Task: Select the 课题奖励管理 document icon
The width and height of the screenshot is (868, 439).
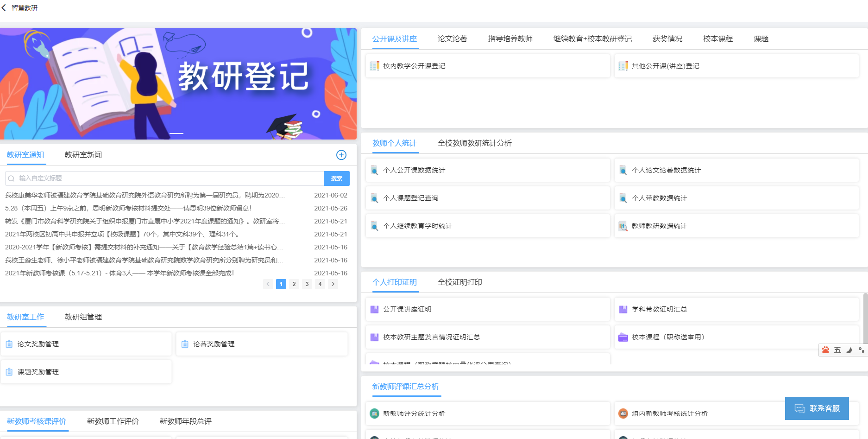Action: (9, 371)
